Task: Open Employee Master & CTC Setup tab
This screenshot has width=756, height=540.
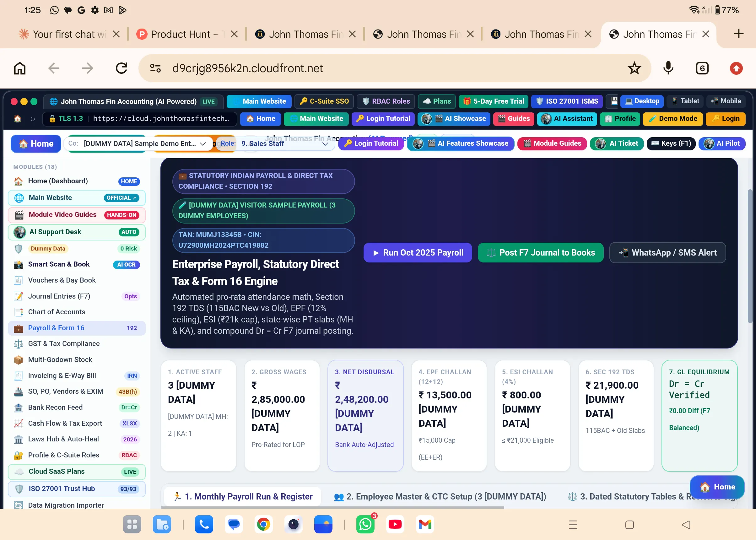Action: 440,496
